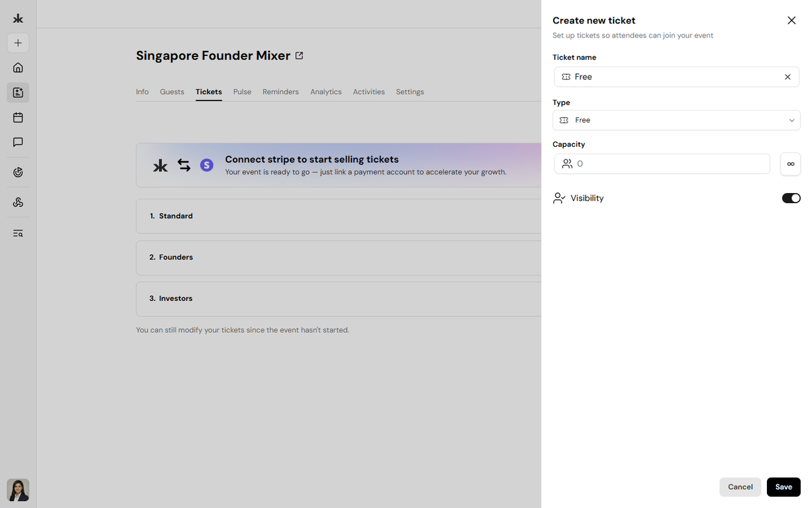The image size is (812, 508).
Task: Open the webhook integrations icon in sidebar
Action: click(x=18, y=203)
